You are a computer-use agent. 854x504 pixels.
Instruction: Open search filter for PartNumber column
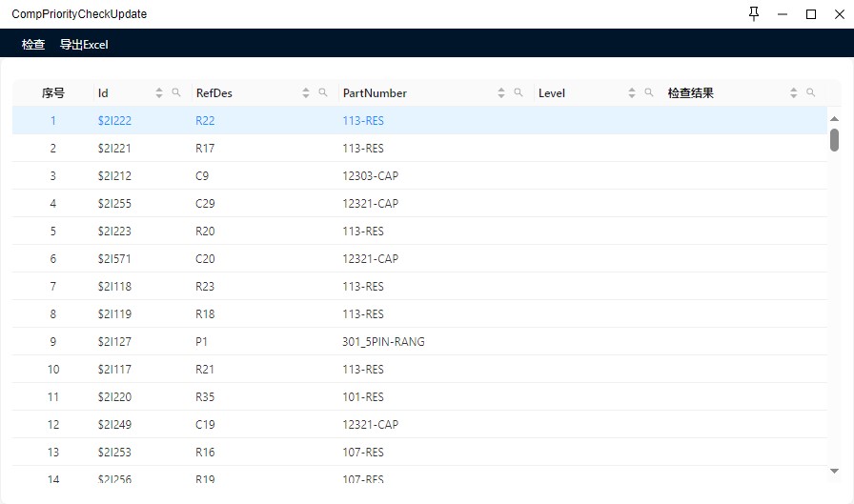(518, 93)
